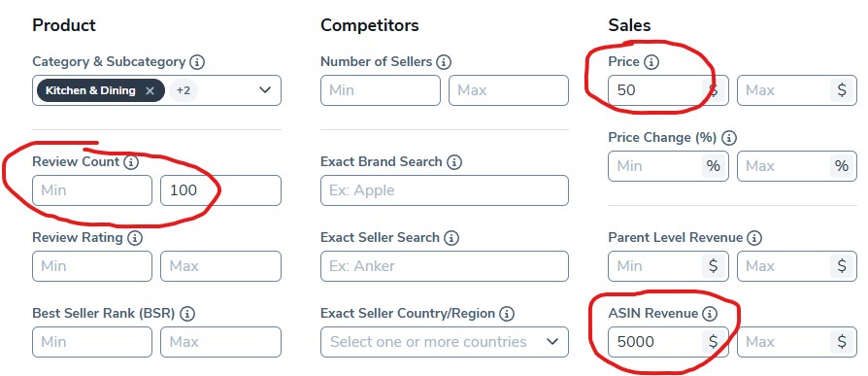Select the Best Seller Rank Max field
The height and width of the screenshot is (376, 868).
(x=220, y=342)
